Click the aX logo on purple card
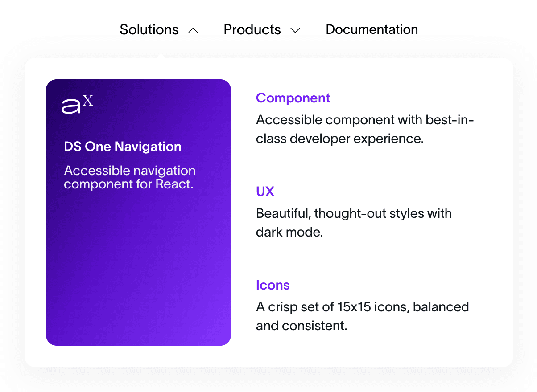 (x=77, y=105)
